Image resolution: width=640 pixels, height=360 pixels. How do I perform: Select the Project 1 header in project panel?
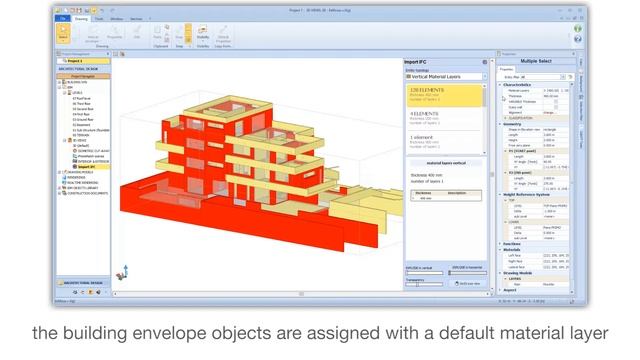(83, 61)
